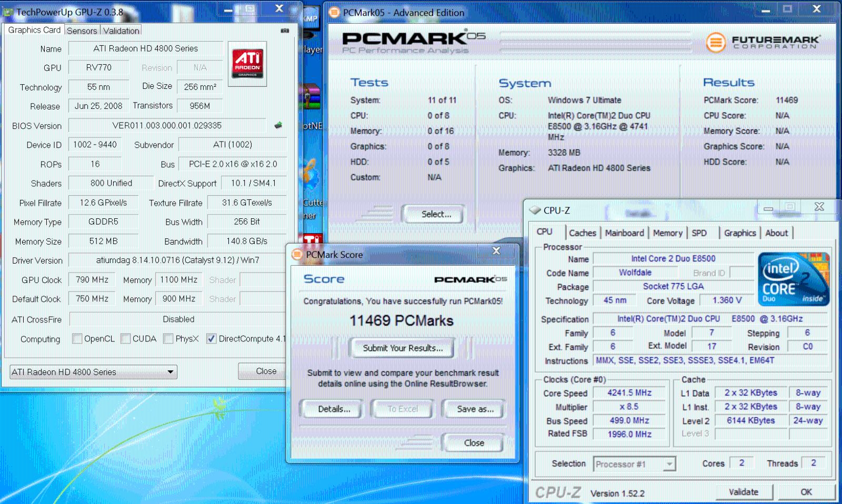Open the Caches tab in CPU-Z
The image size is (842, 504).
tap(583, 233)
